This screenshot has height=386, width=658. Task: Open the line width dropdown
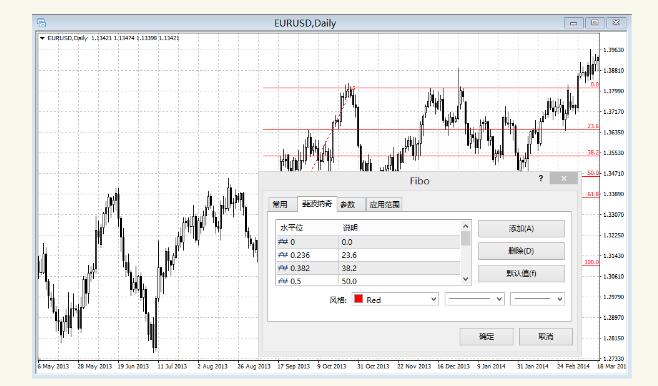537,299
